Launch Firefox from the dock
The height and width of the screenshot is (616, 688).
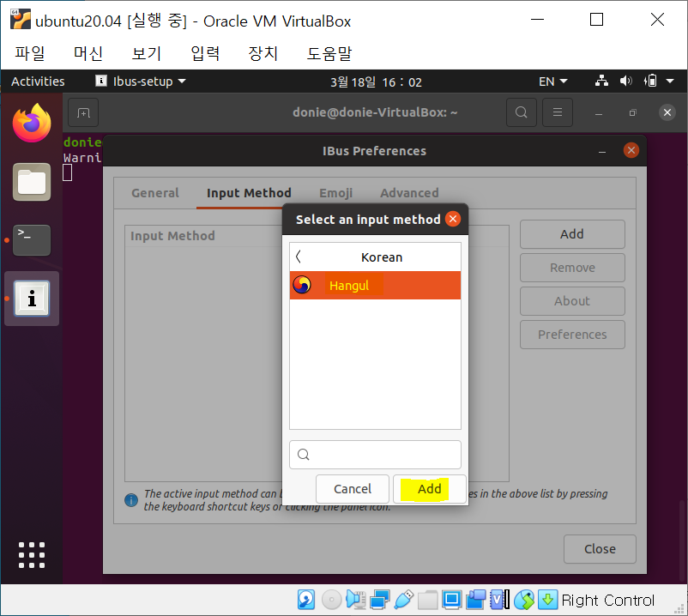(32, 123)
